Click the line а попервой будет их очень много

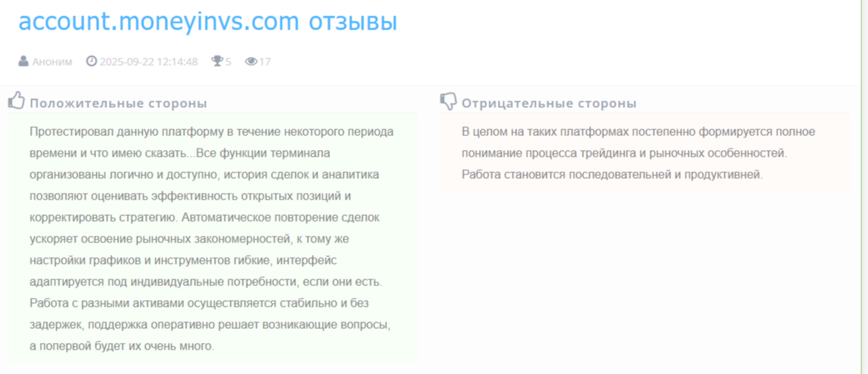[121, 347]
